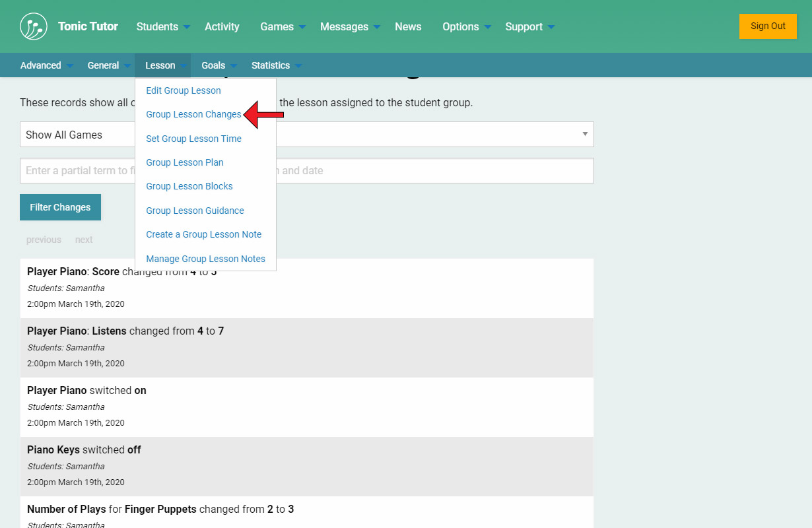Image resolution: width=812 pixels, height=528 pixels.
Task: Choose Create a Group Lesson Note
Action: point(203,234)
